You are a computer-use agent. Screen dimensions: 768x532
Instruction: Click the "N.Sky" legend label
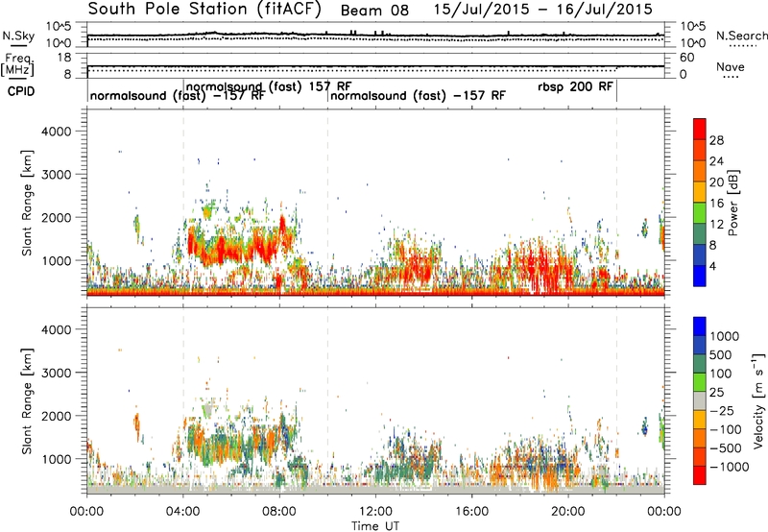tap(18, 36)
